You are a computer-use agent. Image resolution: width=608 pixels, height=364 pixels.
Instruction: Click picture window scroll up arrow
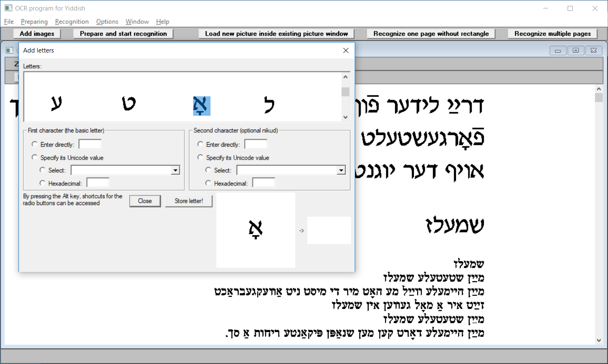599,89
